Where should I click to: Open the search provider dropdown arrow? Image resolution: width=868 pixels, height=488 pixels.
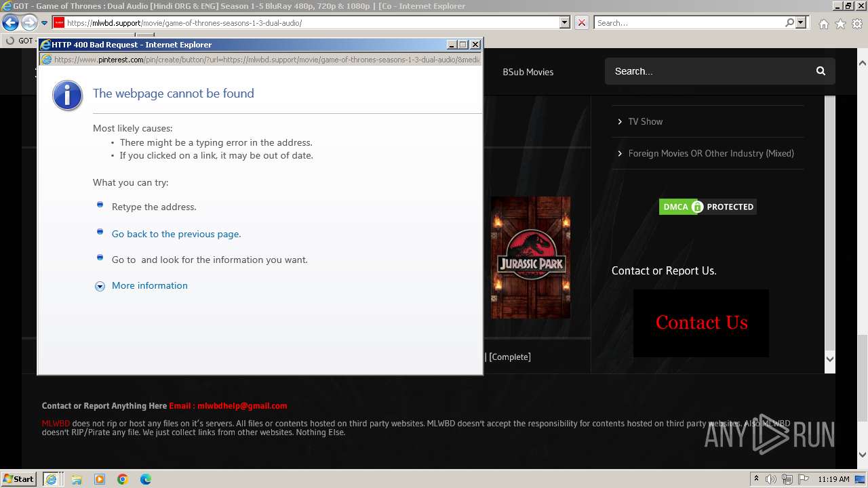pyautogui.click(x=801, y=22)
